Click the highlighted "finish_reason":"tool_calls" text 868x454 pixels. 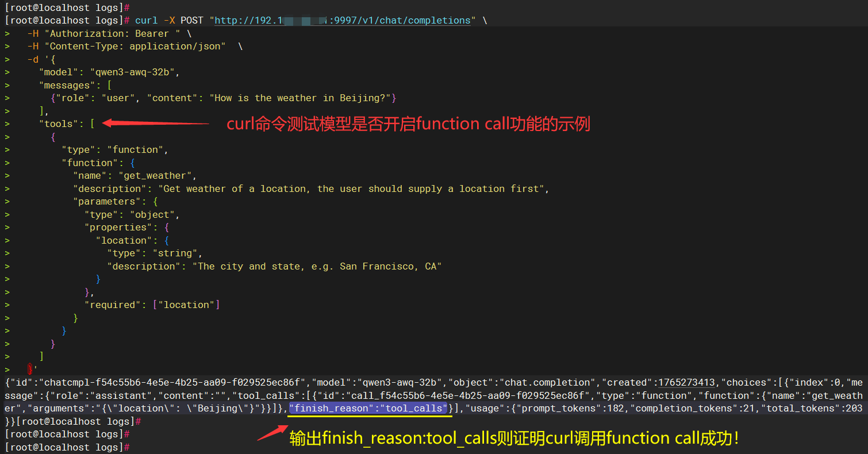pos(368,409)
